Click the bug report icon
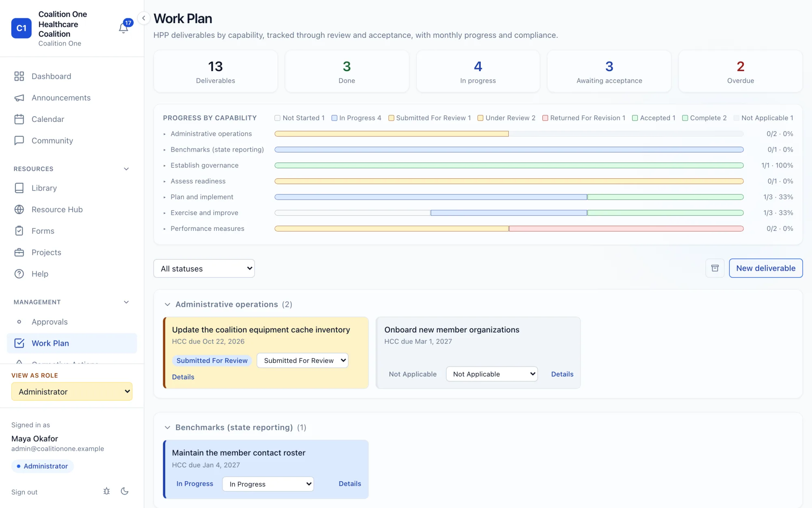This screenshot has height=508, width=812. (106, 491)
